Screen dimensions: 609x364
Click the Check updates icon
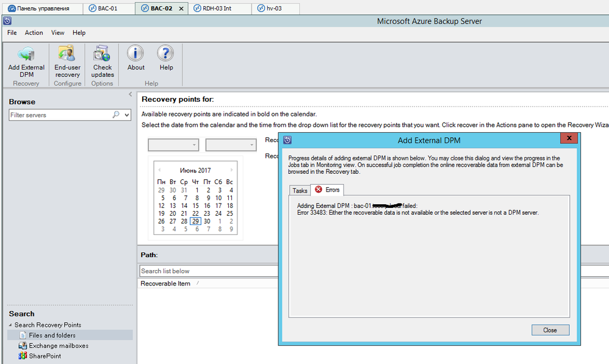102,54
